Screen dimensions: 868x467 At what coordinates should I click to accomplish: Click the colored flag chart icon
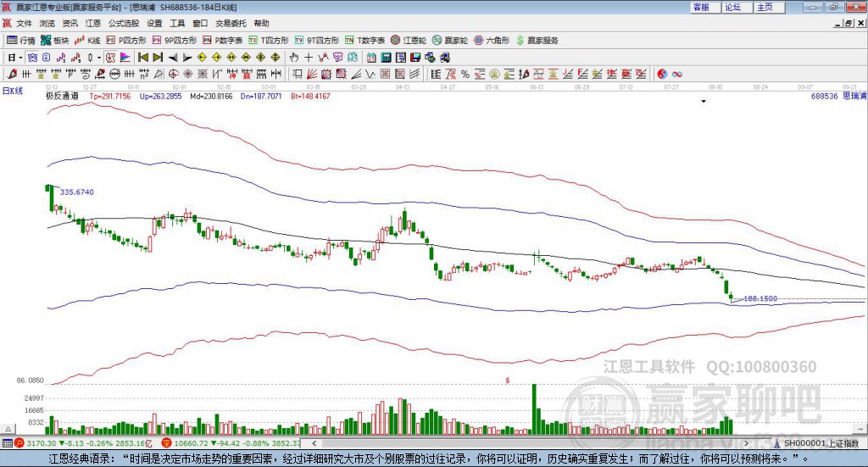coord(125,58)
